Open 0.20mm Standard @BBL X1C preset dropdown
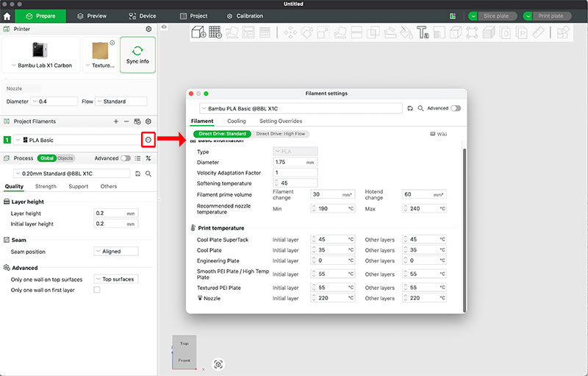Image resolution: width=588 pixels, height=376 pixels. coord(71,174)
